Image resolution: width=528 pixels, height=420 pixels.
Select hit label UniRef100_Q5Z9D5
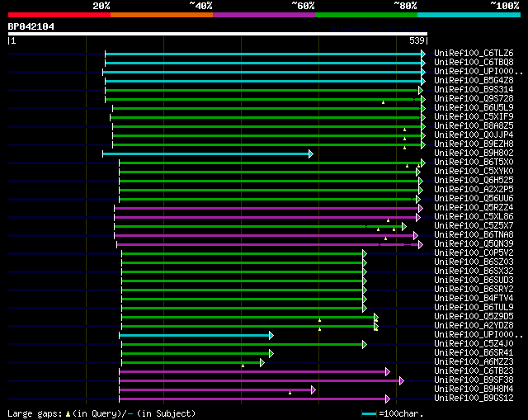pyautogui.click(x=474, y=317)
